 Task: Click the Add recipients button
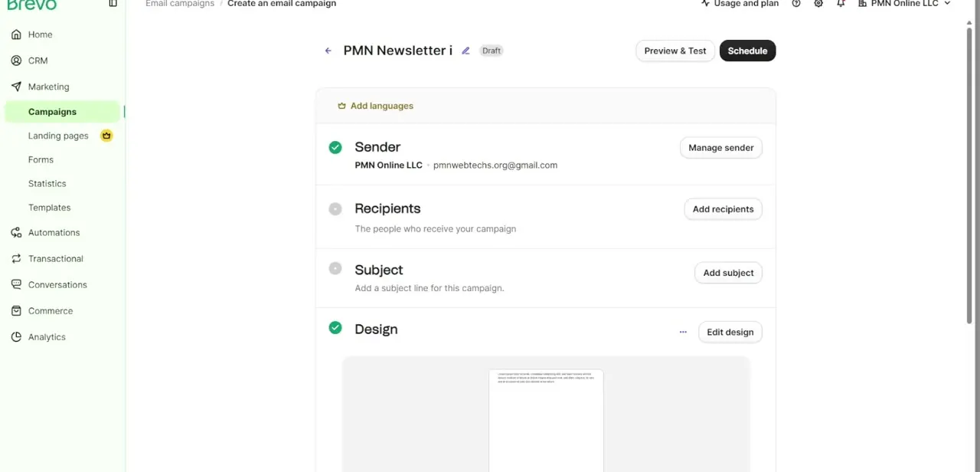point(723,209)
